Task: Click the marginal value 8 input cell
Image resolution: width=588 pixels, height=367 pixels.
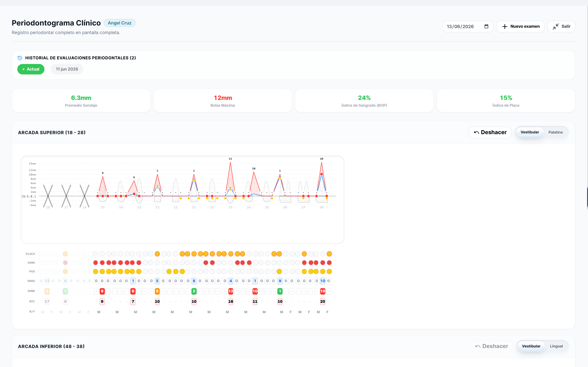Action: click(194, 281)
